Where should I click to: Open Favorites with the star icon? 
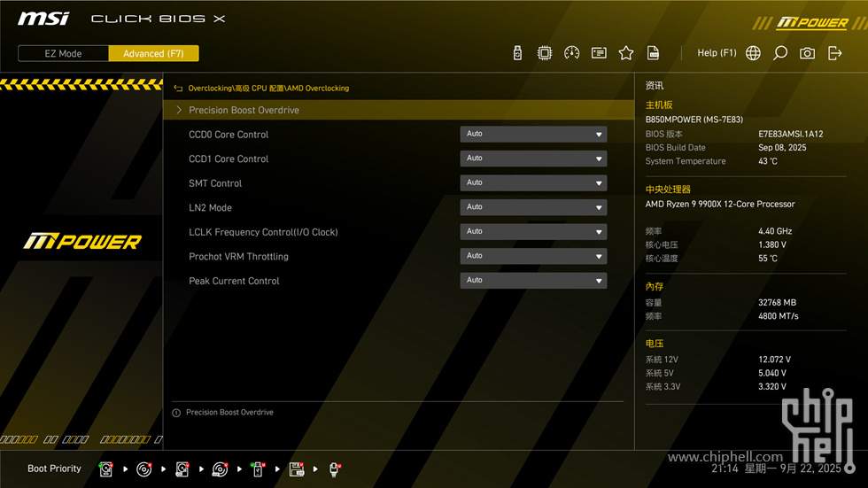click(x=626, y=53)
